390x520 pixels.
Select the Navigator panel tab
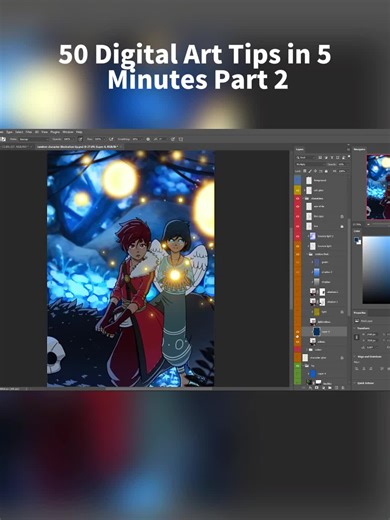pos(359,149)
